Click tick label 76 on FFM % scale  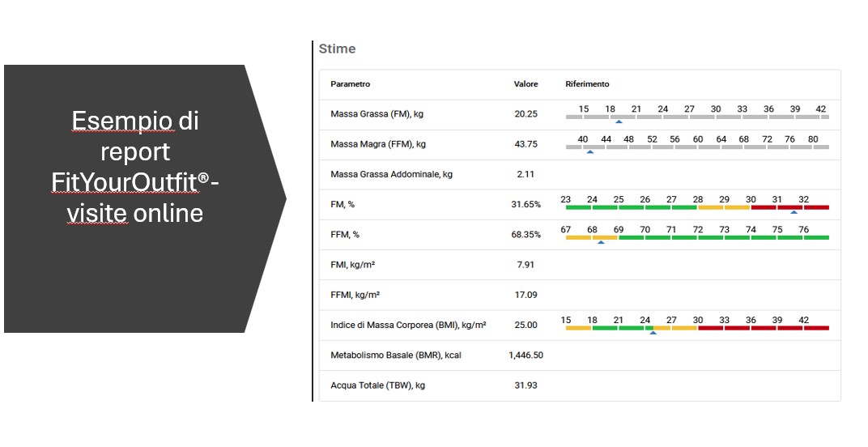803,229
